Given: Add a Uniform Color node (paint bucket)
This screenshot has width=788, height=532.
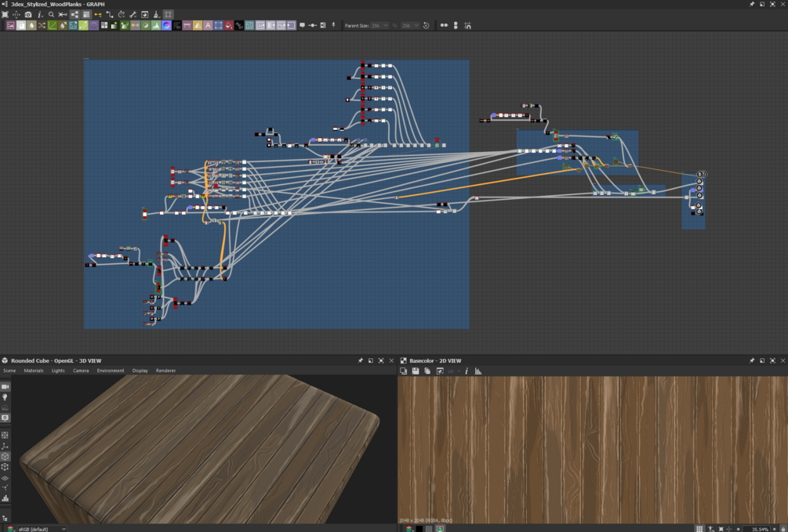Looking at the screenshot, I should (x=229, y=25).
